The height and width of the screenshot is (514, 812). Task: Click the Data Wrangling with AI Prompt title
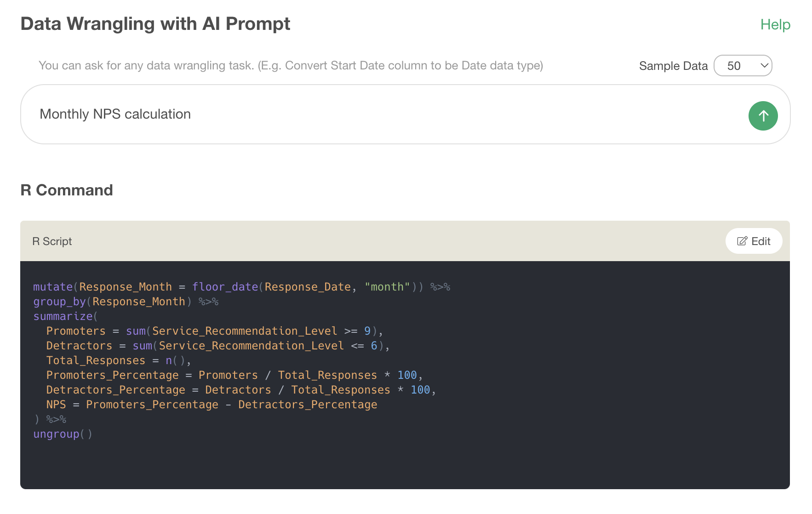[x=155, y=24]
